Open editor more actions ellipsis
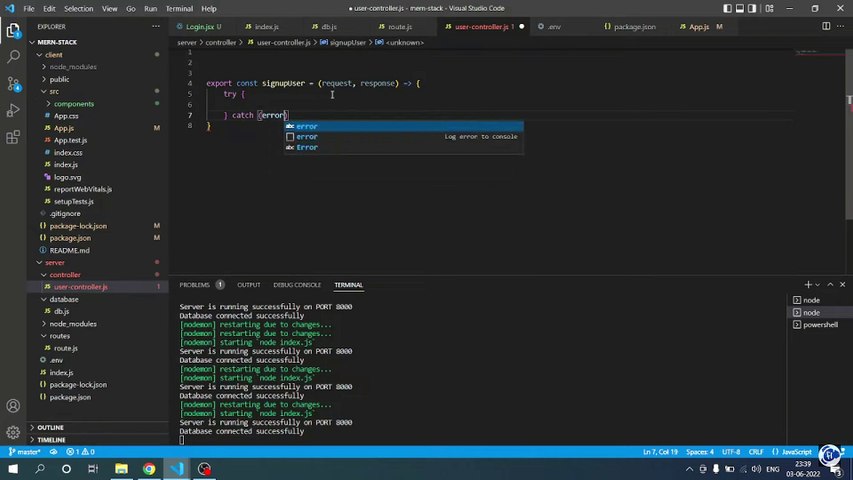 tap(840, 26)
